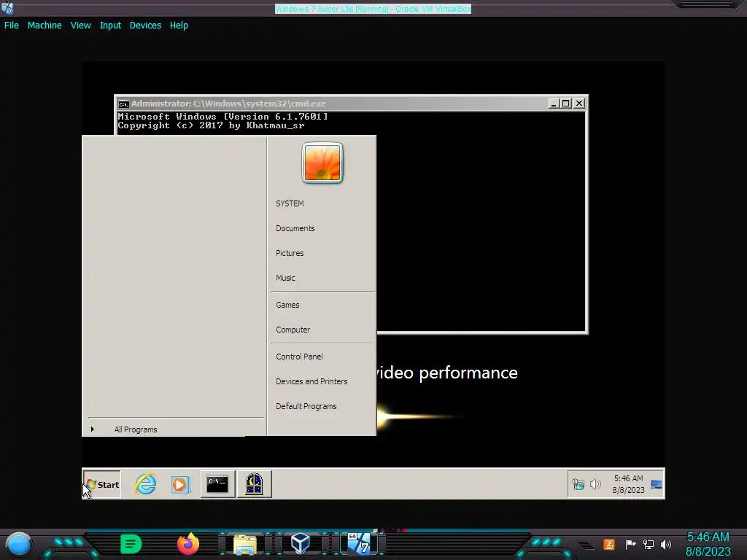Click the cmd window title bar icon
Screen dimensions: 747x560
click(124, 104)
